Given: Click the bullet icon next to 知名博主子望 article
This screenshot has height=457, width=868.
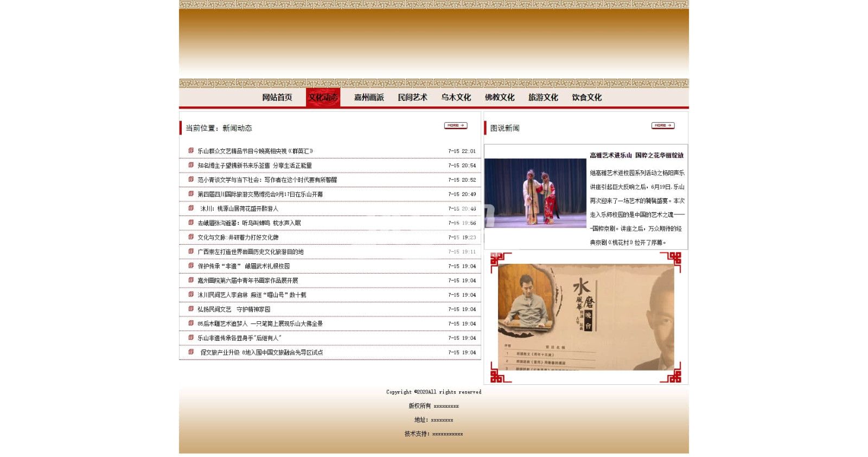Looking at the screenshot, I should pos(191,165).
